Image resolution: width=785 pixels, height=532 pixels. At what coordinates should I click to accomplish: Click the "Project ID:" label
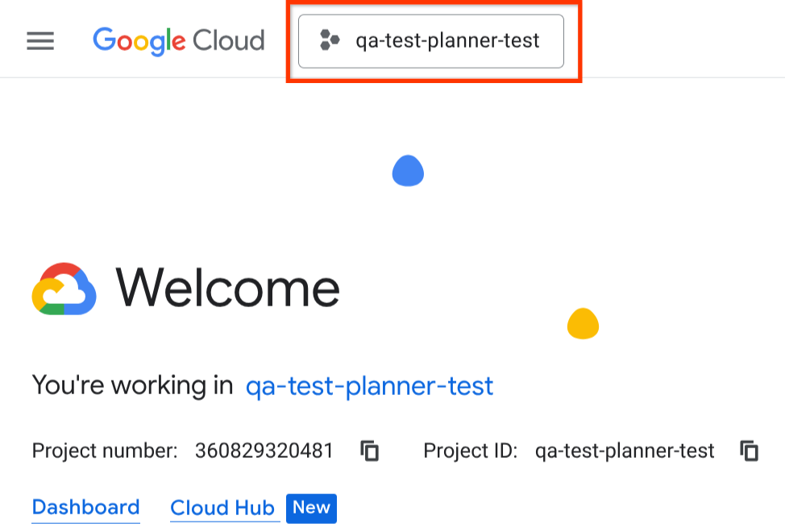pyautogui.click(x=471, y=451)
